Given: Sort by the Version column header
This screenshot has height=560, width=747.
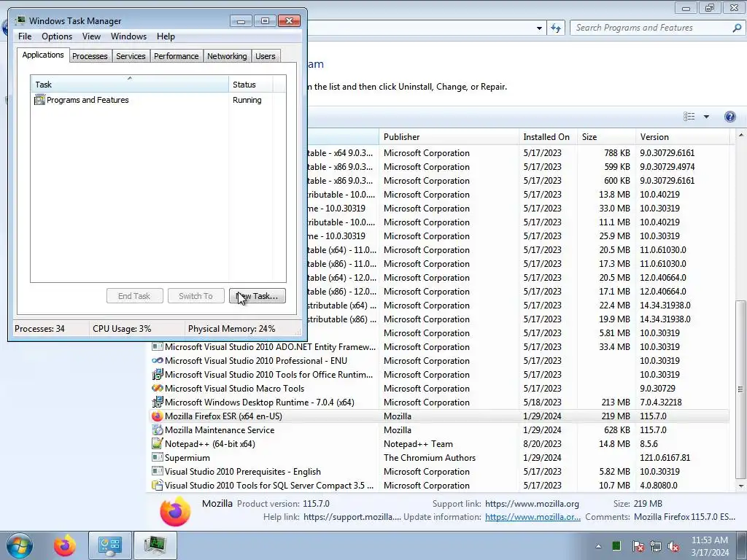Looking at the screenshot, I should point(682,136).
